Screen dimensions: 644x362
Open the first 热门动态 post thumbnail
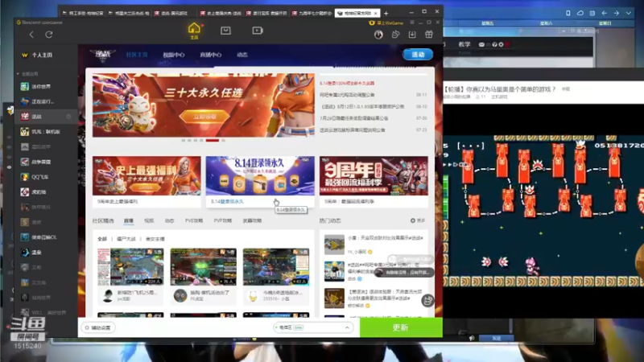[x=334, y=245]
